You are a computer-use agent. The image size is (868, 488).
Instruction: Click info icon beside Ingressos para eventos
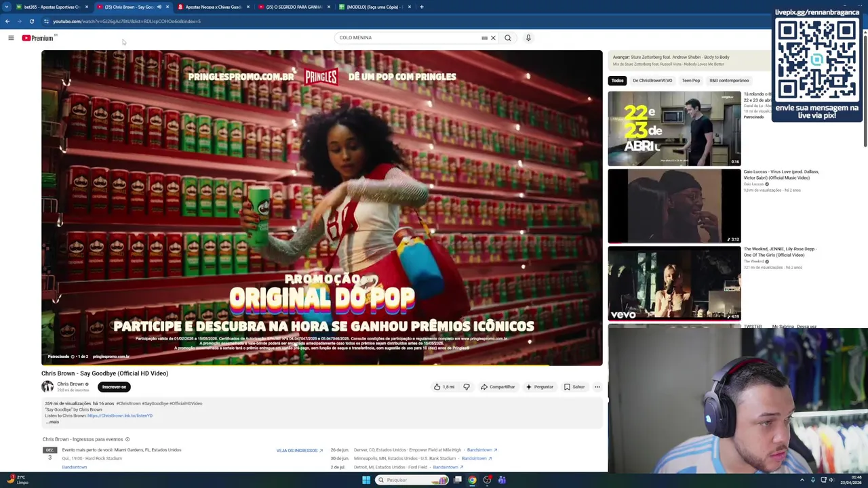[x=127, y=439]
